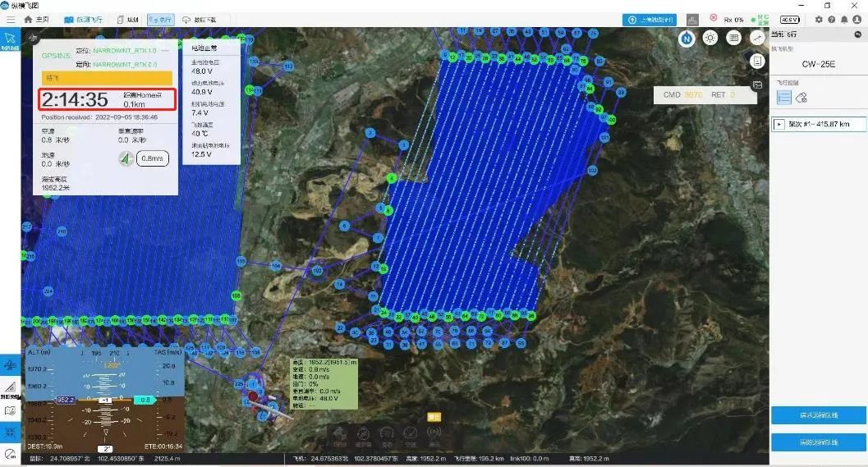The width and height of the screenshot is (868, 467).
Task: Toggle the tag view under flight control
Action: (x=802, y=97)
